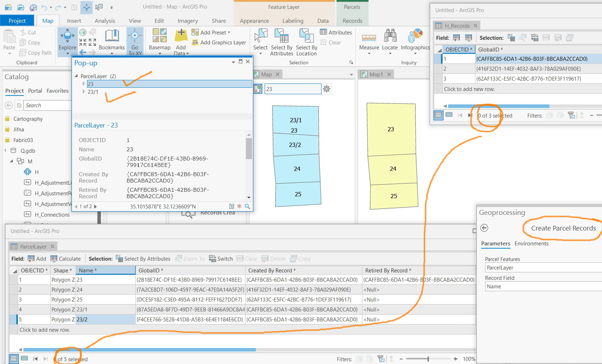Toggle filter by extent in H_Records table
The height and width of the screenshot is (364, 602).
571,115
